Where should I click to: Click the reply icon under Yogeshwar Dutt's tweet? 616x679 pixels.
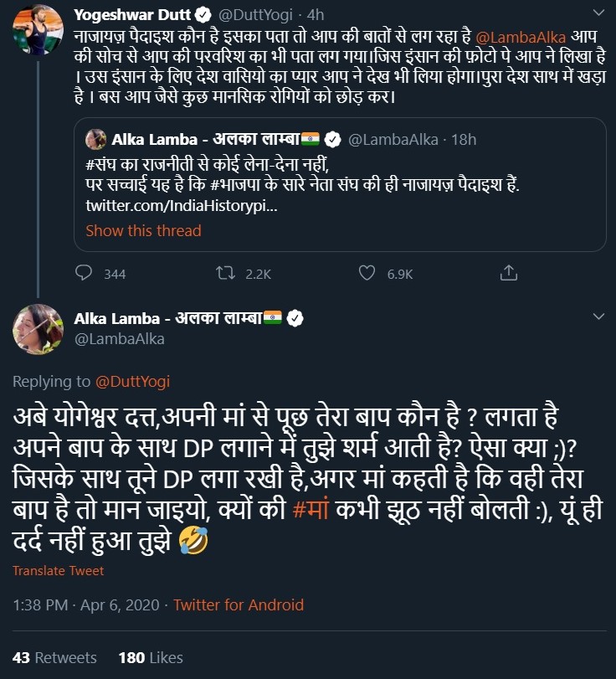[84, 273]
